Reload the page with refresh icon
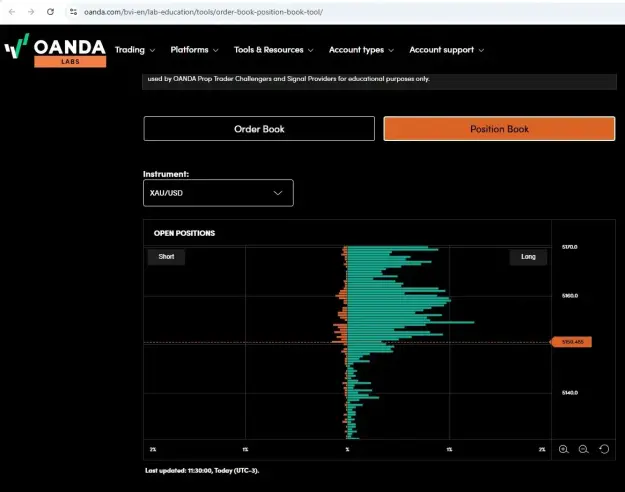The image size is (625, 492). (x=50, y=12)
